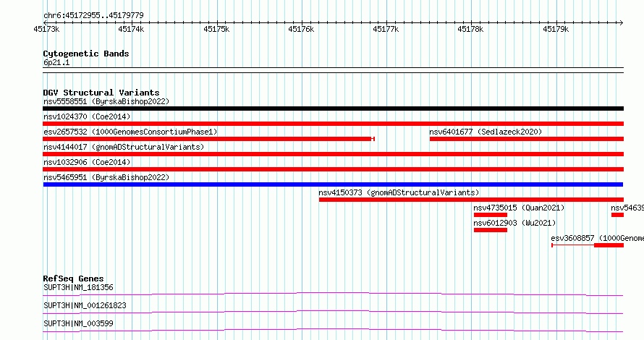Click the nsv4150373 (gnomADStructuralVariants) label
Image resolution: width=644 pixels, height=340 pixels.
click(x=399, y=192)
